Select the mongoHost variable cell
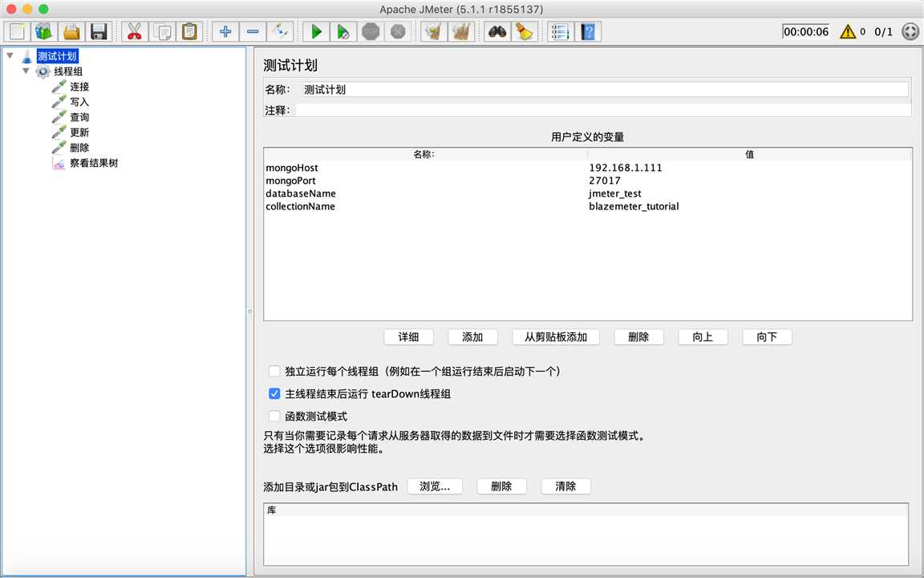The width and height of the screenshot is (924, 578). (425, 168)
